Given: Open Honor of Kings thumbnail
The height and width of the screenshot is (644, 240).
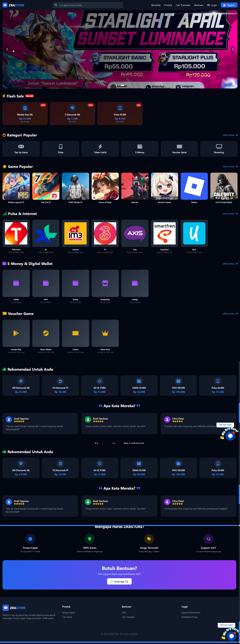Looking at the screenshot, I should click(x=105, y=186).
